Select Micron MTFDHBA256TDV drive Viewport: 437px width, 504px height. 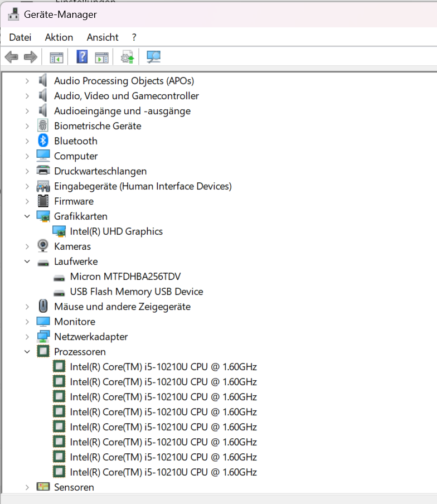pyautogui.click(x=125, y=277)
